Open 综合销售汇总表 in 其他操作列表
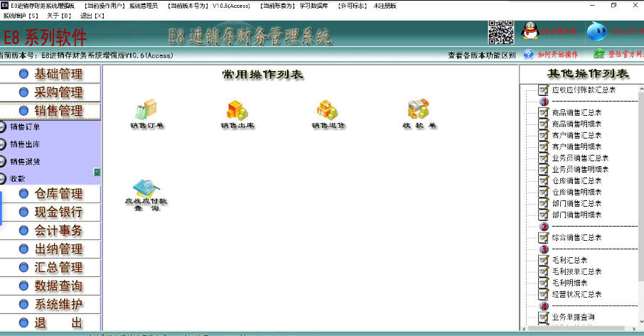This screenshot has width=644, height=336. [576, 237]
